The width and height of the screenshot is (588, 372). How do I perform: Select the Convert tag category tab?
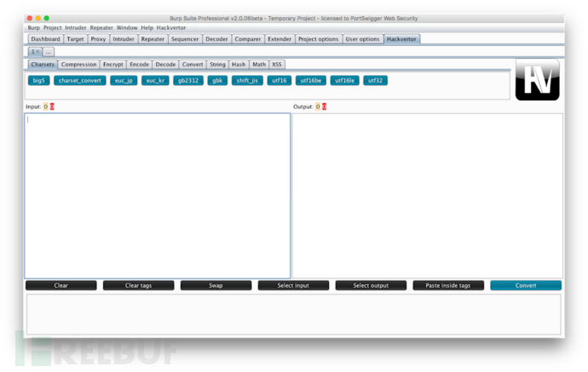193,65
